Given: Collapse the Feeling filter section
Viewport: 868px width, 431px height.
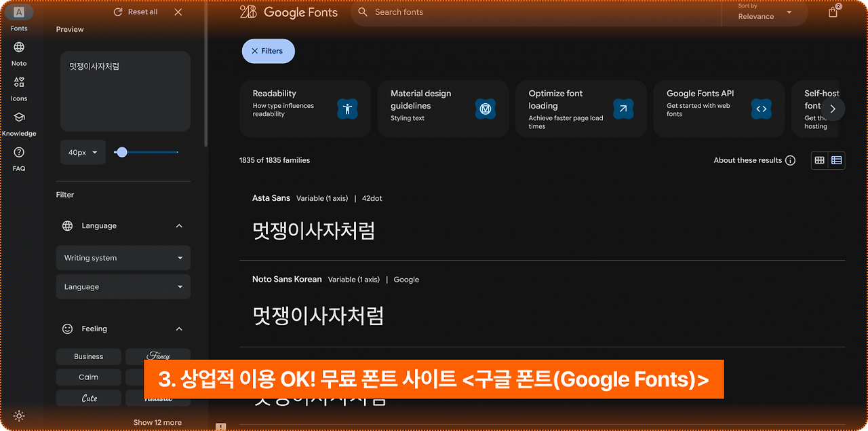Looking at the screenshot, I should 179,329.
